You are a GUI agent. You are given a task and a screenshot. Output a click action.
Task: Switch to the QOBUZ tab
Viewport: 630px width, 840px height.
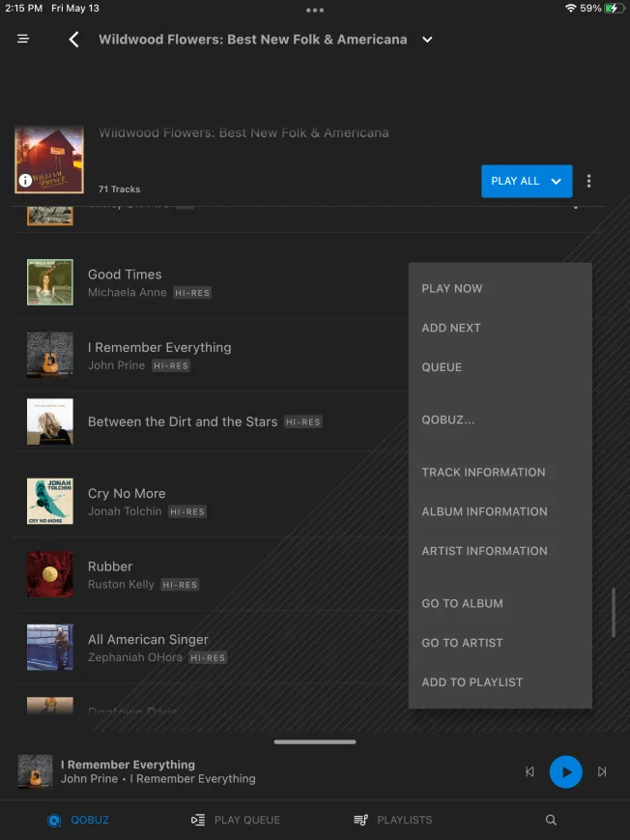(78, 820)
